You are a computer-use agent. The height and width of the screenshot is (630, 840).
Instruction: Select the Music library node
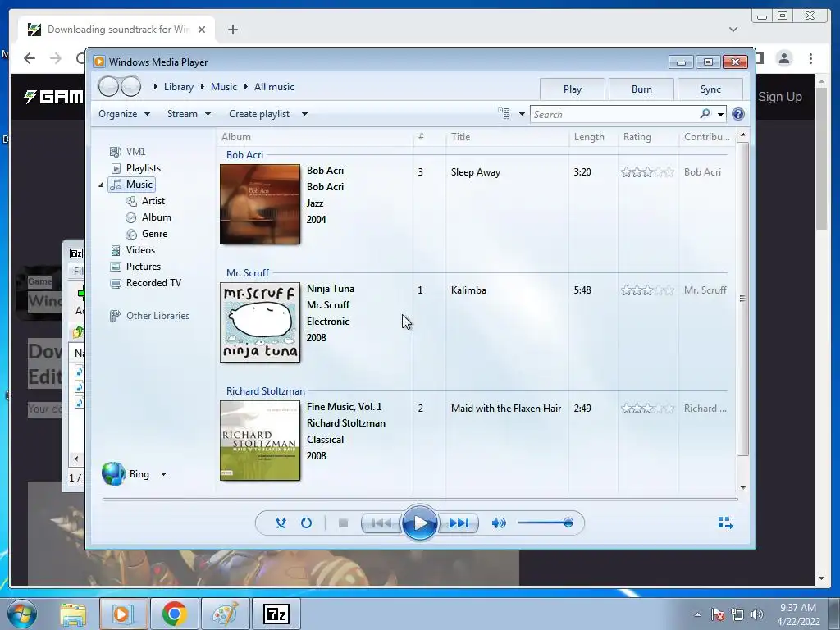(132, 185)
